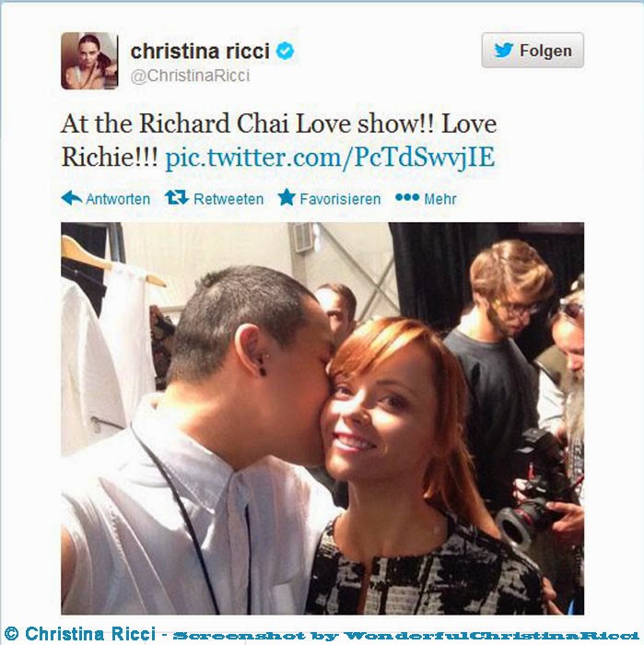Expand the Mehr options menu
This screenshot has height=645, width=644.
(440, 199)
